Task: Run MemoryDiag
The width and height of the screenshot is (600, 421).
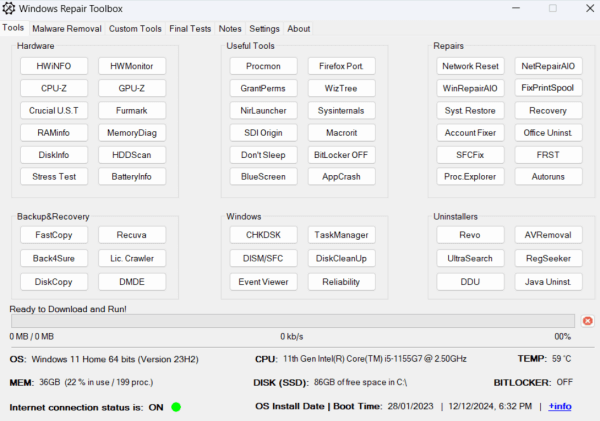Action: pos(132,133)
